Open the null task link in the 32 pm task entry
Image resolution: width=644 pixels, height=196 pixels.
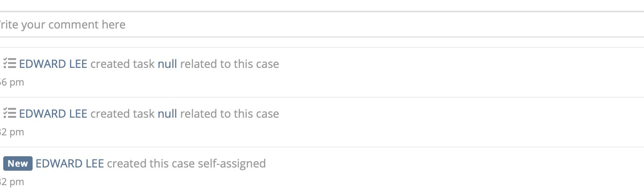click(167, 114)
